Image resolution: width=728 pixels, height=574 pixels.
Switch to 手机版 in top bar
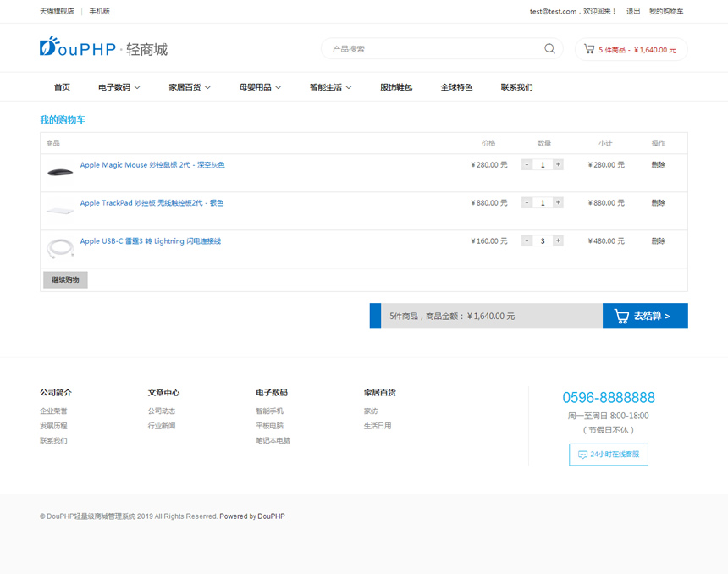click(x=100, y=11)
